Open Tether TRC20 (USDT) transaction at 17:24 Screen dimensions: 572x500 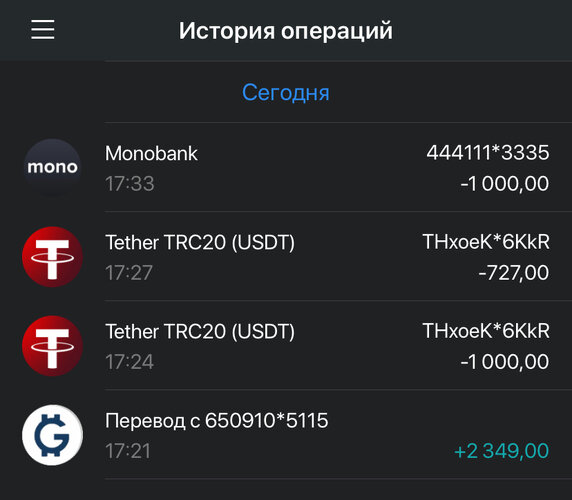coord(286,346)
